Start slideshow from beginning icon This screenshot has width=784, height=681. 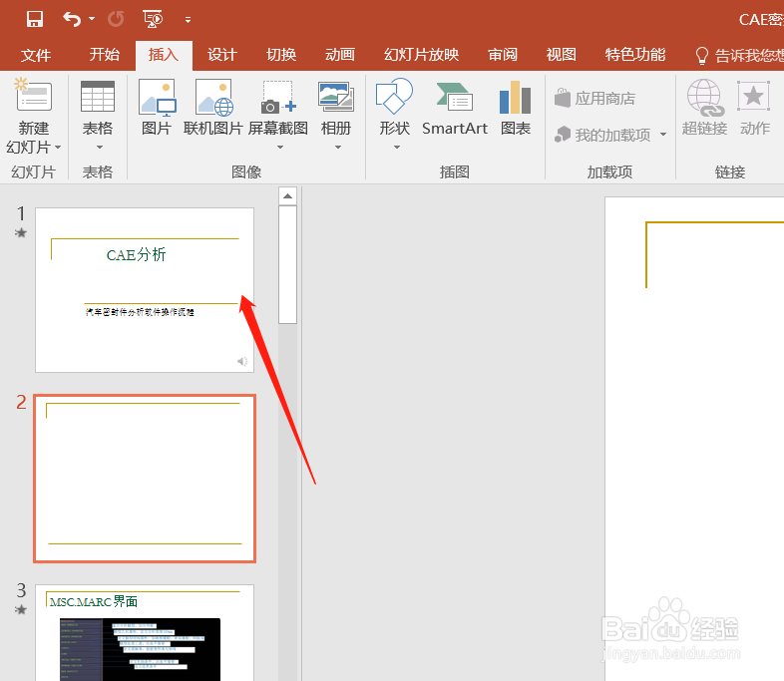[153, 19]
